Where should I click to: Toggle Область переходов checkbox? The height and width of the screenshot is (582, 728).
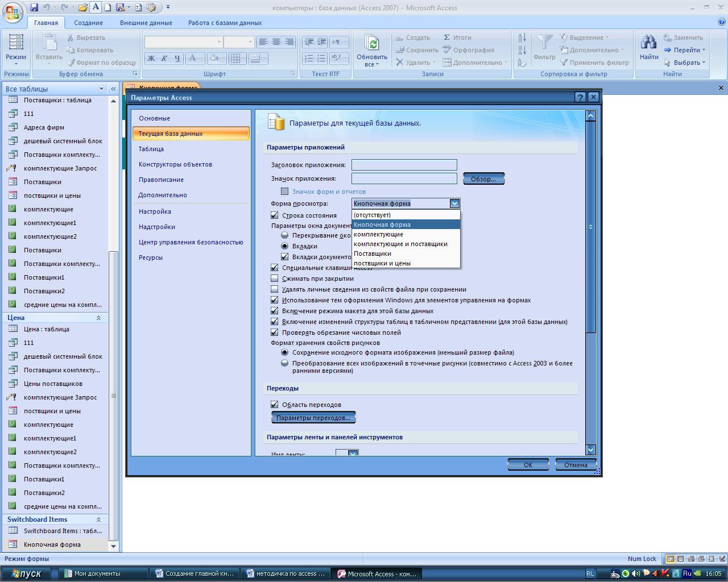point(275,405)
